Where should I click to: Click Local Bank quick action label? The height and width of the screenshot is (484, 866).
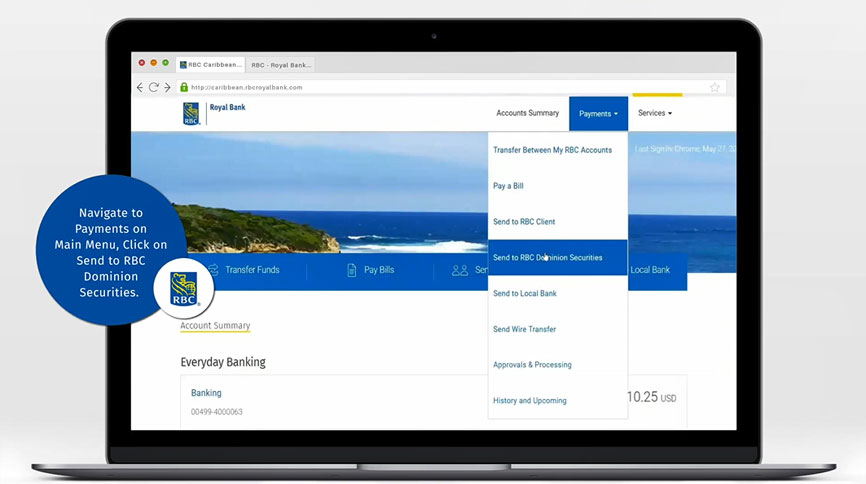tap(650, 270)
